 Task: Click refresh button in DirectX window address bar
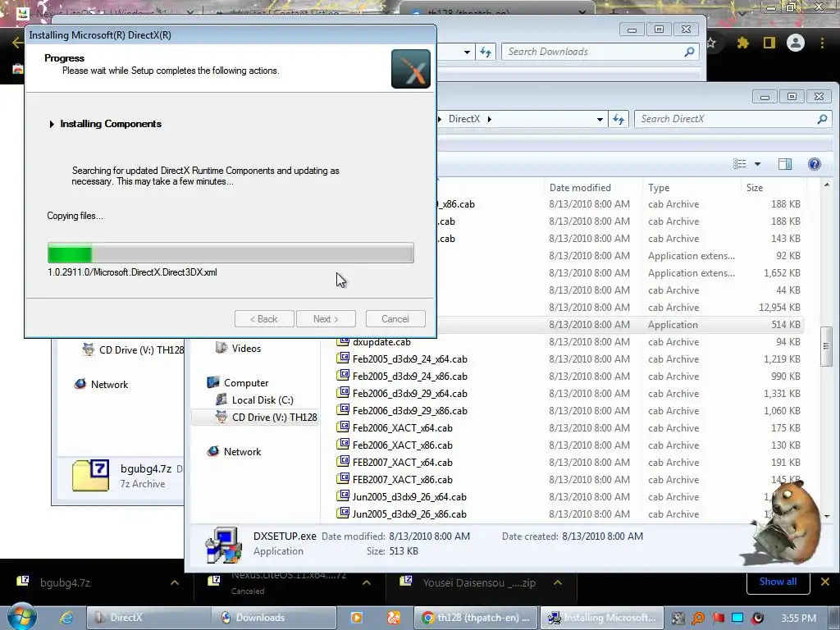(x=619, y=120)
